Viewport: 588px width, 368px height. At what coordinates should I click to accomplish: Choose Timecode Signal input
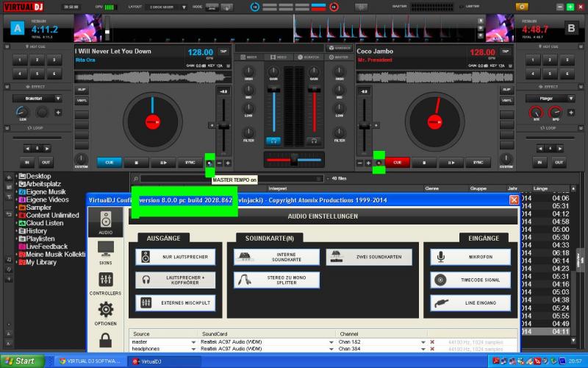point(470,280)
